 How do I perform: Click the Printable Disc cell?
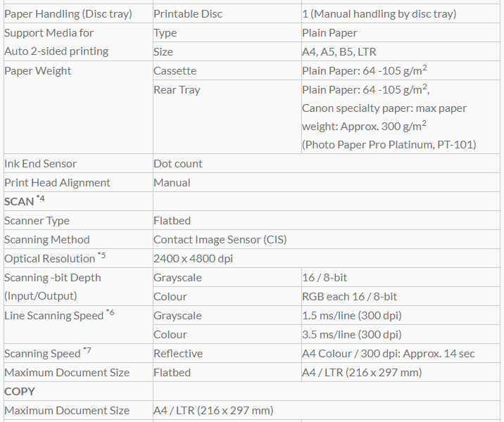click(x=188, y=14)
